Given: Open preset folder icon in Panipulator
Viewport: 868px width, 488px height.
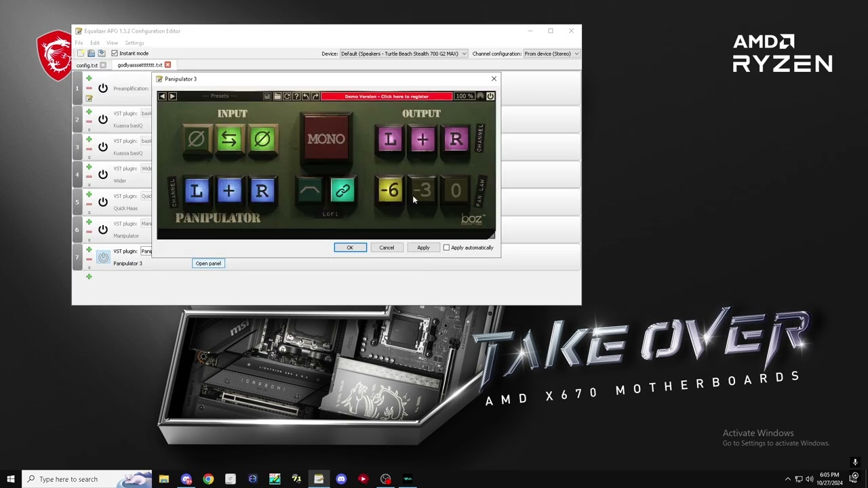Looking at the screenshot, I should pyautogui.click(x=277, y=96).
